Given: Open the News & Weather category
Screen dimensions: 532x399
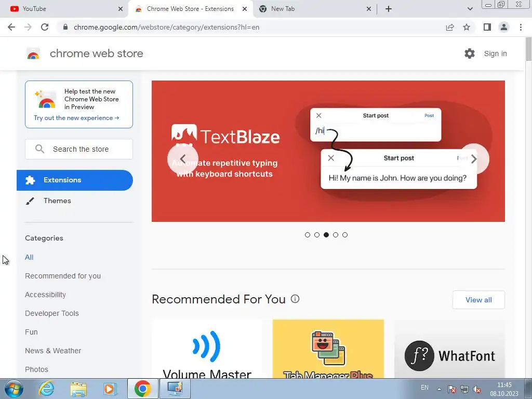Looking at the screenshot, I should [x=53, y=351].
